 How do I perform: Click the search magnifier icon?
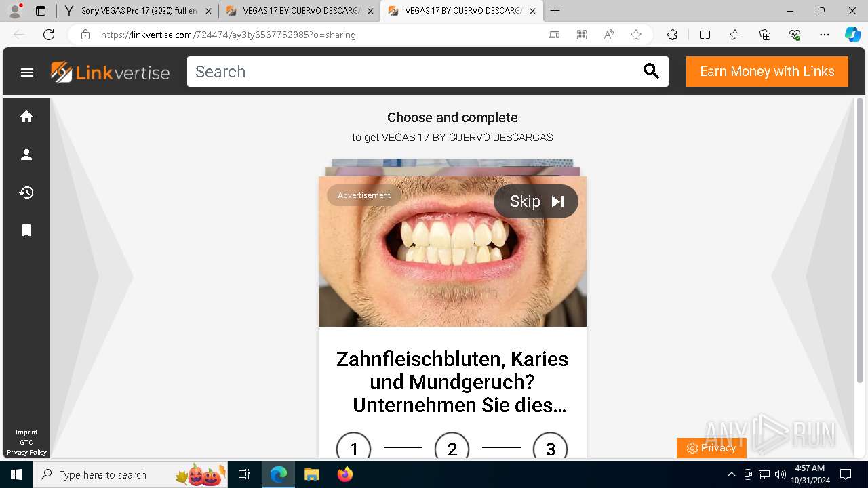pyautogui.click(x=651, y=71)
